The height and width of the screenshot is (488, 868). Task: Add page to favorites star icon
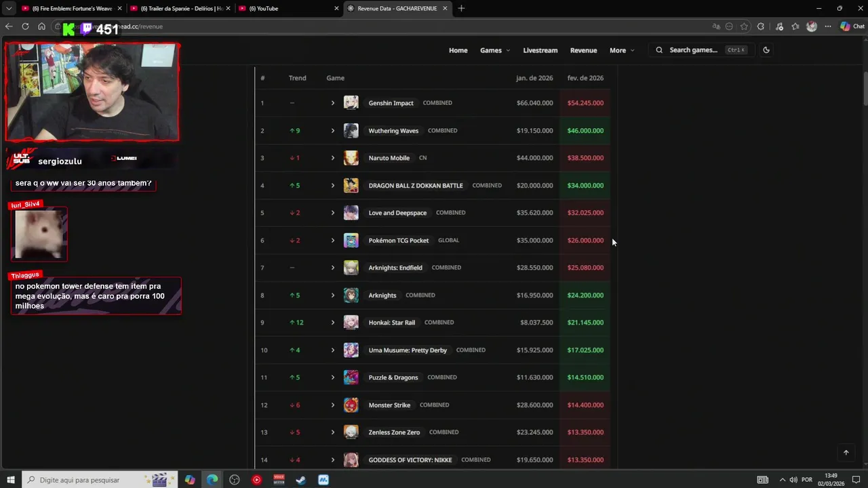(744, 26)
